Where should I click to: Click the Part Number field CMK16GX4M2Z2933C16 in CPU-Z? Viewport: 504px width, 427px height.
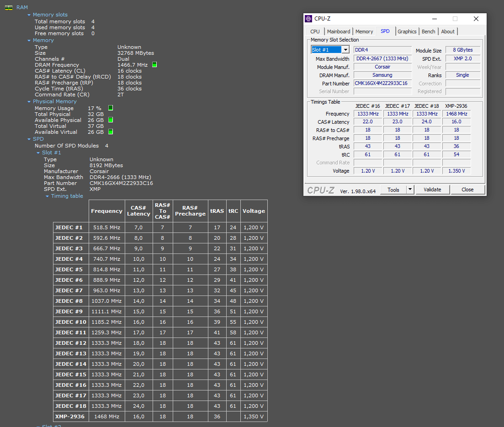coord(382,83)
